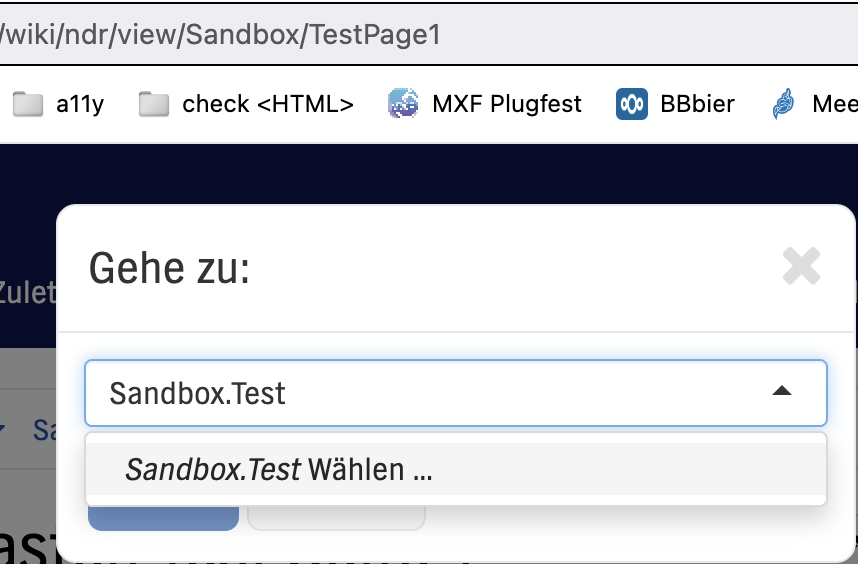Open the BBbier bookmark label
The height and width of the screenshot is (564, 858).
(x=697, y=104)
